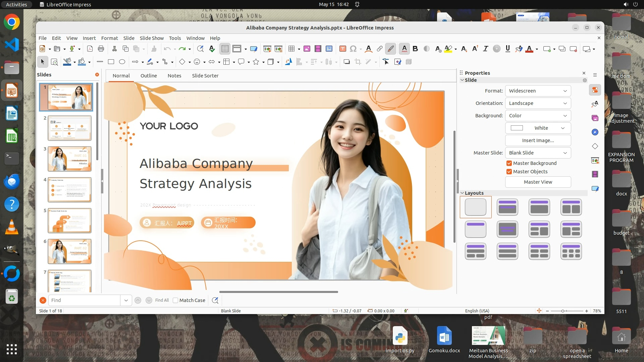Image resolution: width=644 pixels, height=362 pixels.
Task: Uncheck the Master Objects checkbox
Action: click(509, 172)
